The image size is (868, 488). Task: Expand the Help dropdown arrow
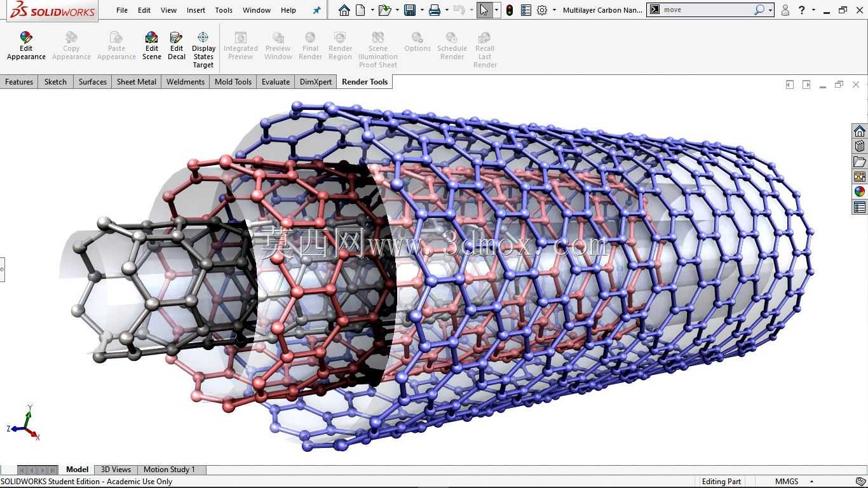[813, 10]
